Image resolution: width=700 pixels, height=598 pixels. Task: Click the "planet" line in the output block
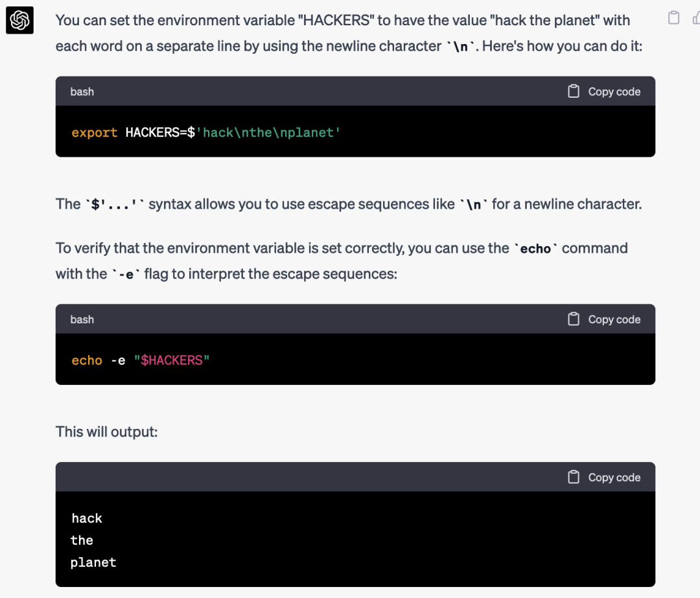click(93, 562)
